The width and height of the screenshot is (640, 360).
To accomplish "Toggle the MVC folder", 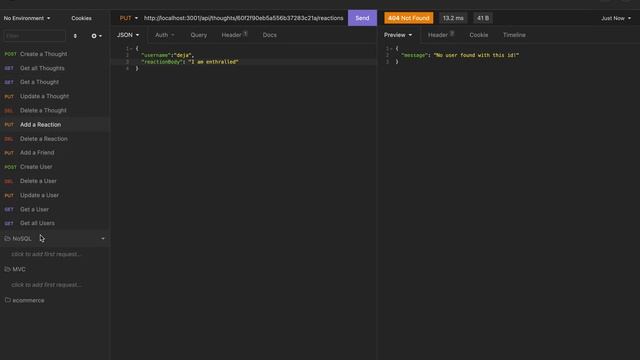I will click(55, 269).
